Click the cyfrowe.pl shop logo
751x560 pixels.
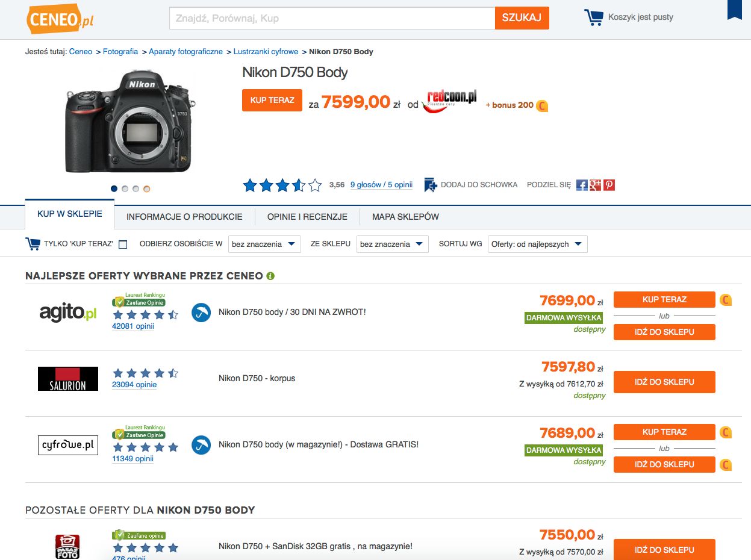point(68,445)
